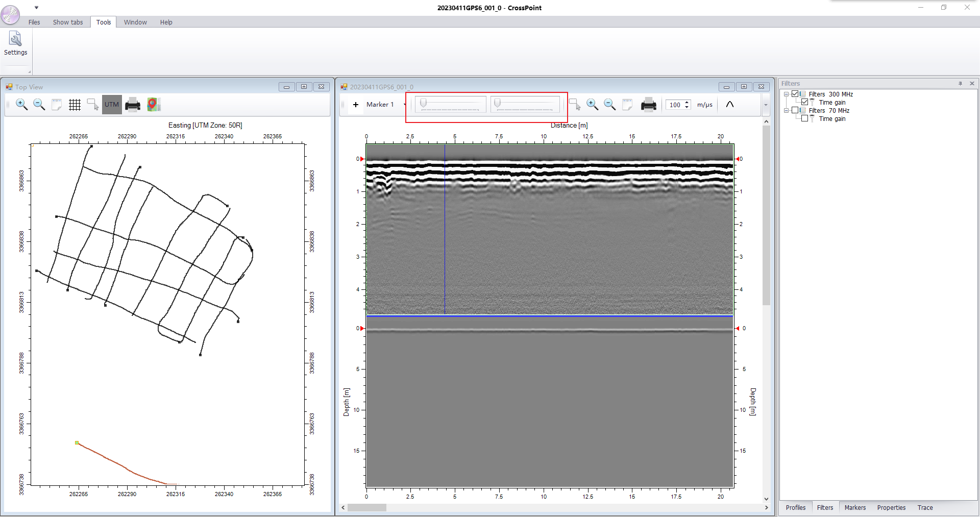Close the Top View sub-window
The width and height of the screenshot is (980, 517).
click(321, 87)
